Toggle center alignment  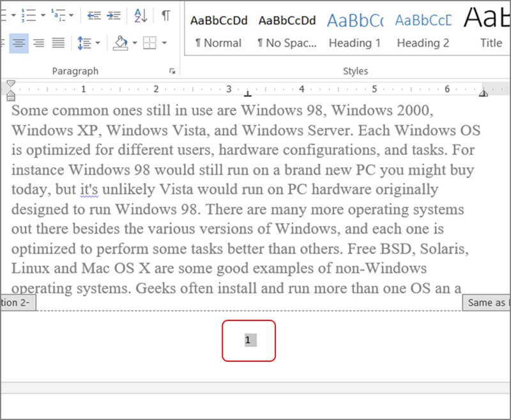click(19, 43)
